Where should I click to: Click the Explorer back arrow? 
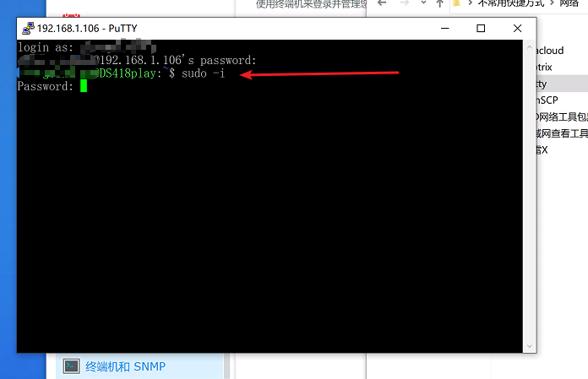pyautogui.click(x=382, y=3)
